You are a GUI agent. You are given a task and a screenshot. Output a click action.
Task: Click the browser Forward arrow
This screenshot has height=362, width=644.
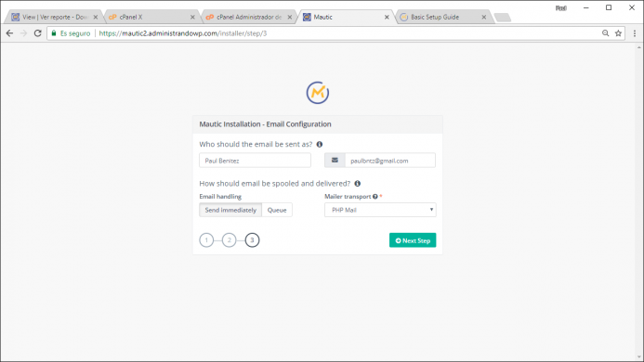point(23,33)
